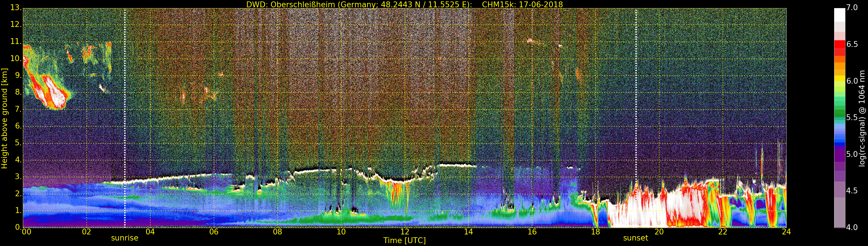Click the colorbar tick value 4.0

[852, 227]
